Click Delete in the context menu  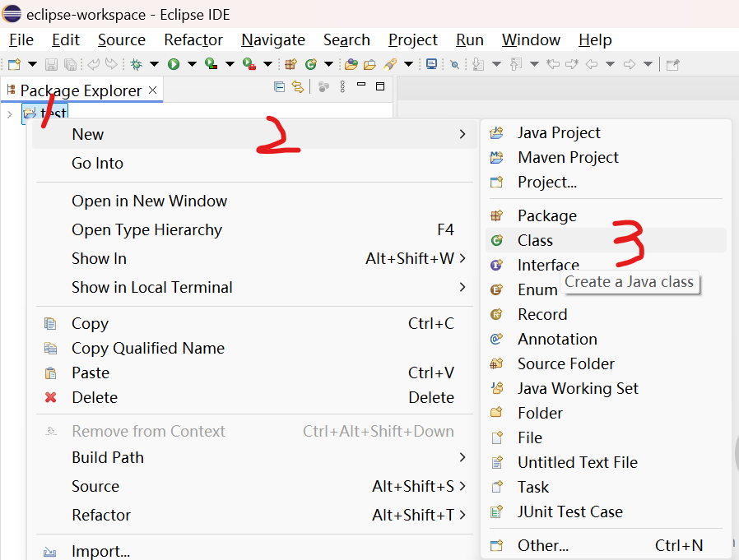click(x=254, y=397)
